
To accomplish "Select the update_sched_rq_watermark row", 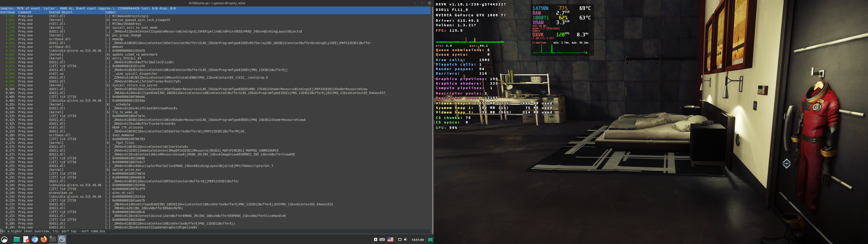I will point(216,55).
